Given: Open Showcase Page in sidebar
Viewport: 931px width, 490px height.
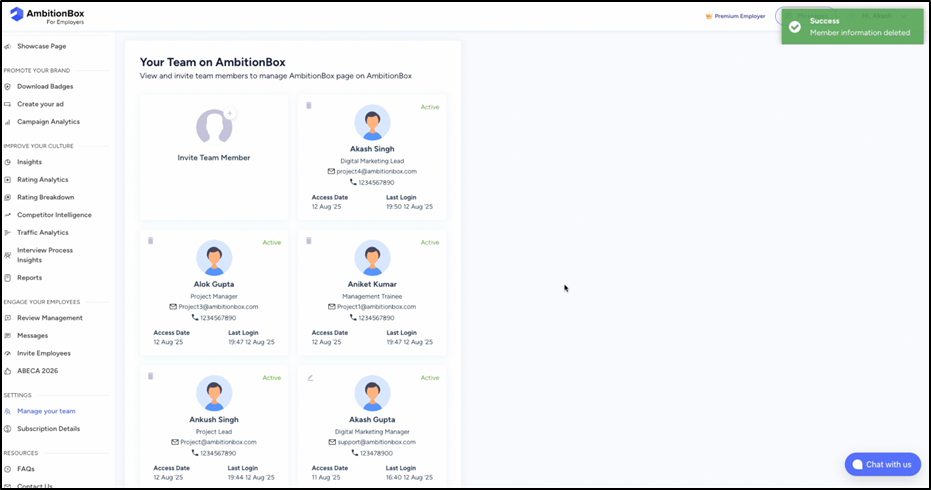Looking at the screenshot, I should coord(41,46).
